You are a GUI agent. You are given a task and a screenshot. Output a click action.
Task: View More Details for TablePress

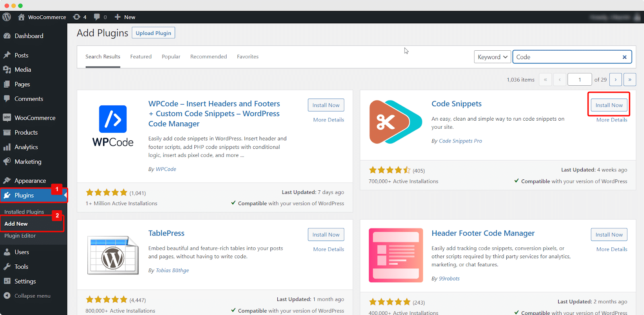pyautogui.click(x=328, y=249)
